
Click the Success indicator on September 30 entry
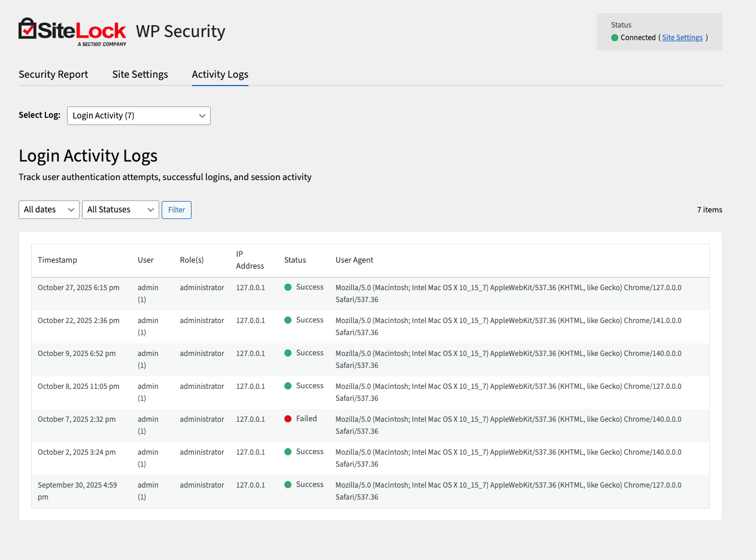[289, 484]
